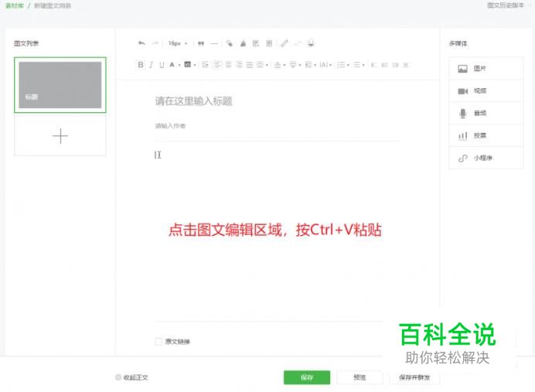Right align the paragraph
Viewport: 535px width, 392px height.
pos(239,65)
